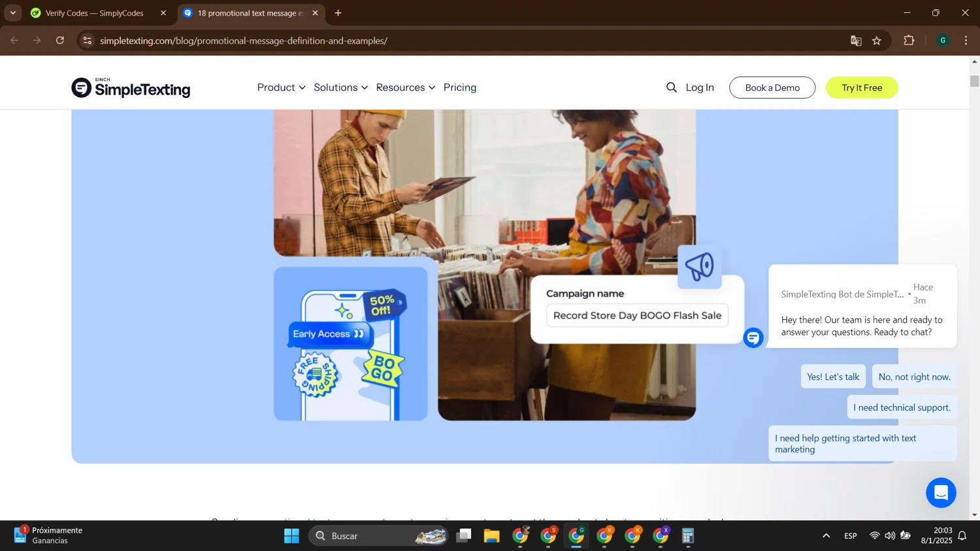Bookmark this page with the star icon

click(x=877, y=40)
